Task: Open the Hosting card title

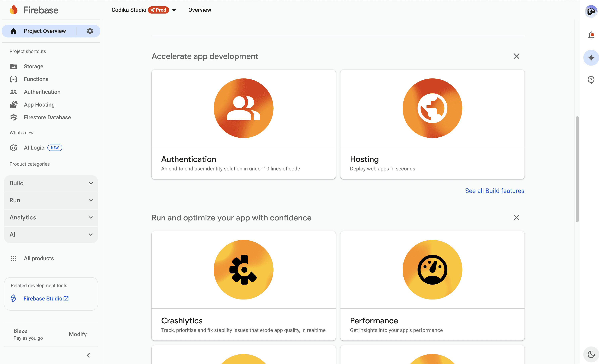Action: (364, 159)
